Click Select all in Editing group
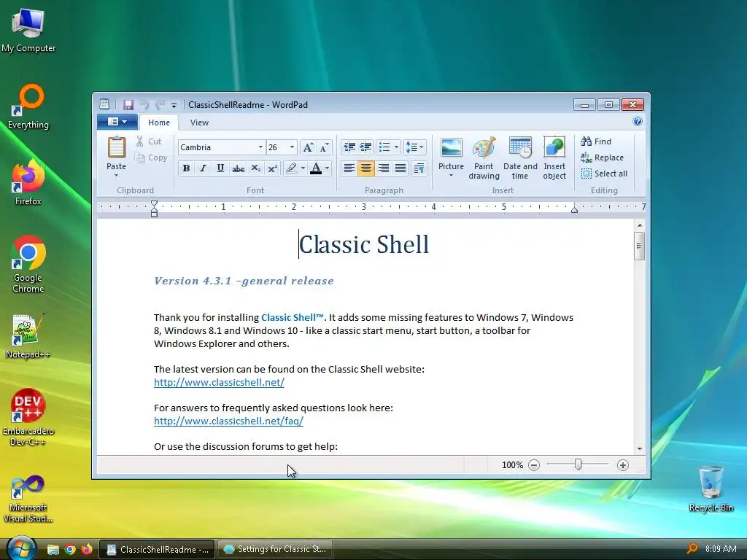The image size is (747, 560). click(604, 174)
